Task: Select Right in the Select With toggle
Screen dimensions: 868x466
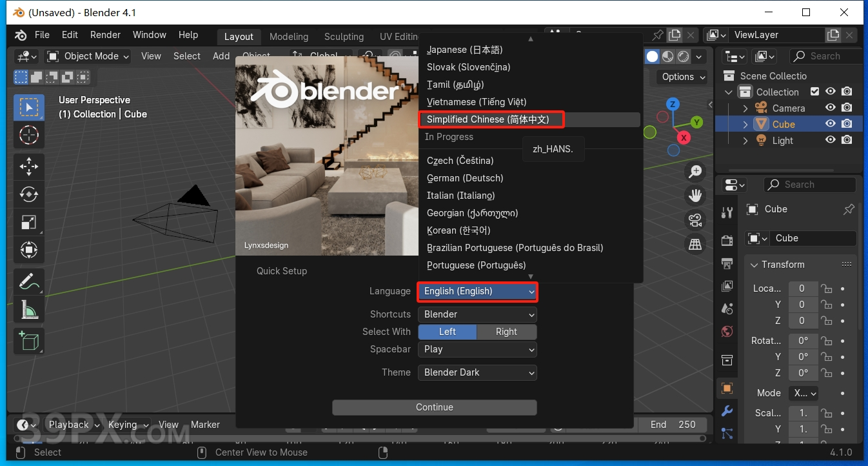Action: [x=507, y=331]
